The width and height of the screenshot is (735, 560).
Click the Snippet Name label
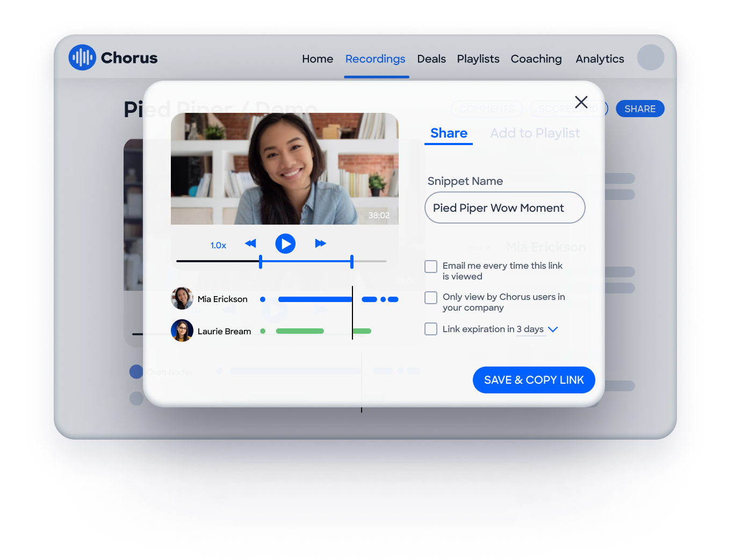pos(465,181)
